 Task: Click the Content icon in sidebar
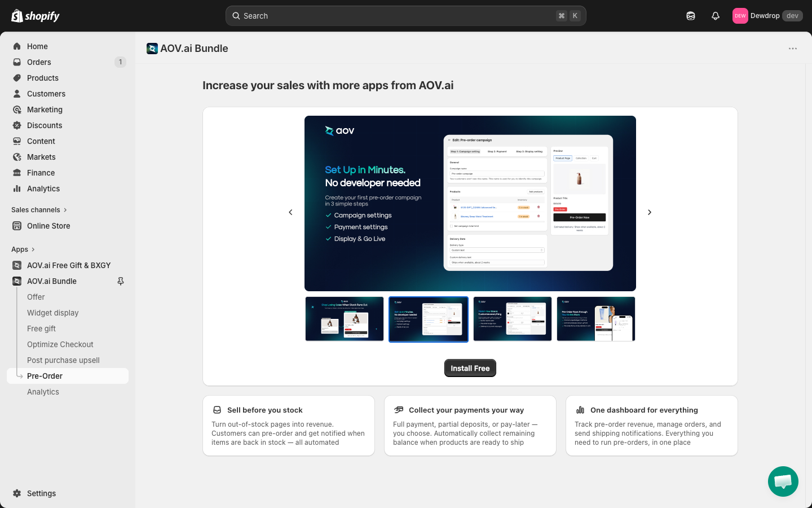[x=17, y=141]
